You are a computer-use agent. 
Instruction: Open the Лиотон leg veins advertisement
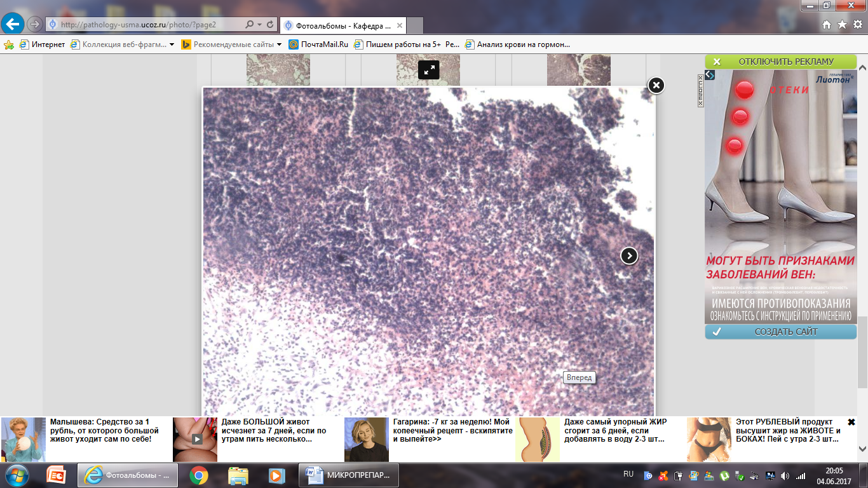point(781,197)
